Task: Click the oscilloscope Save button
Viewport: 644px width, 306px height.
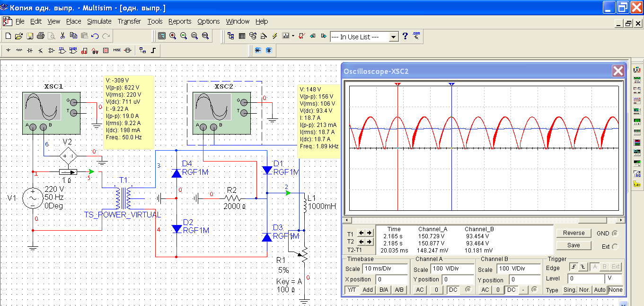Action: point(573,245)
